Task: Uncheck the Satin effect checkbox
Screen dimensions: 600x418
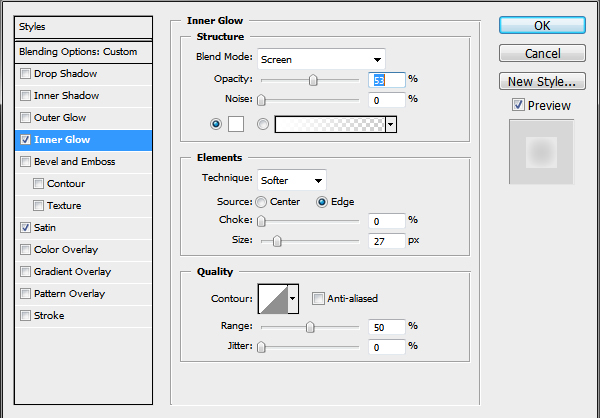Action: pos(25,227)
